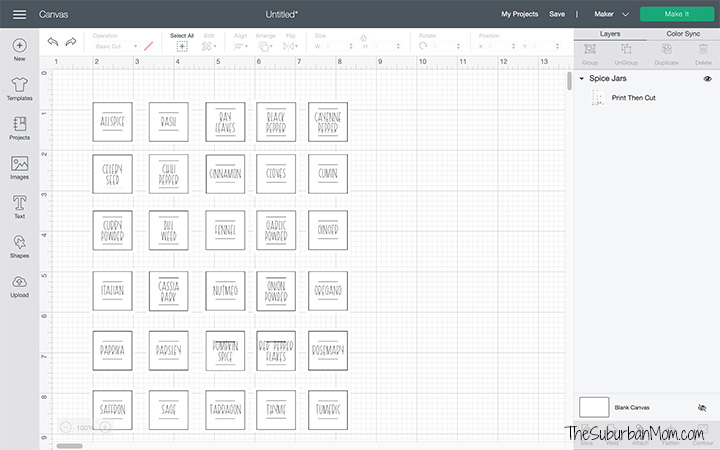Click the Save link
The image size is (720, 450).
pos(557,14)
